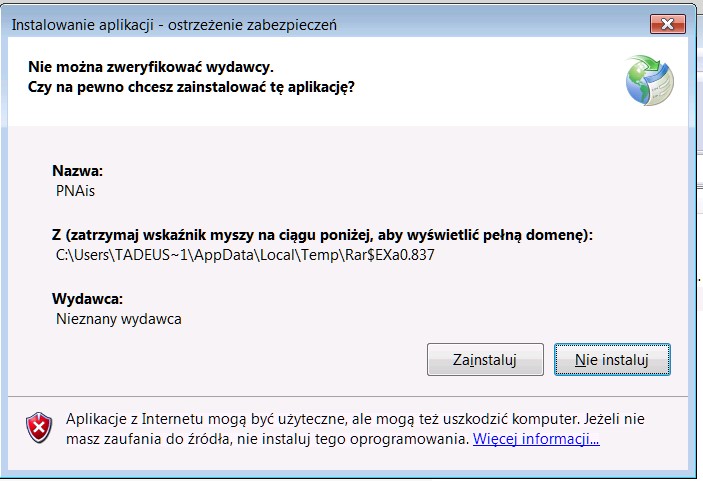Viewport: 703px width, 481px height.
Task: Click the red shield warning icon
Action: point(38,428)
